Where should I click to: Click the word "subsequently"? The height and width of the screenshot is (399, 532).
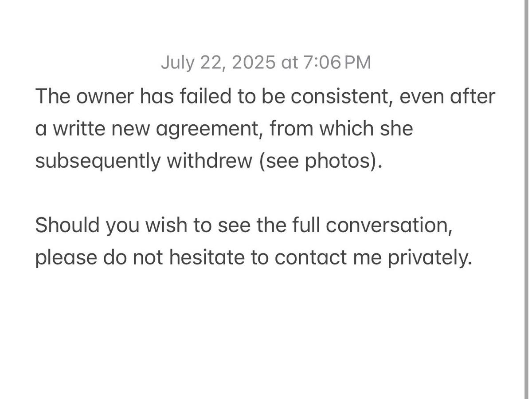point(98,161)
